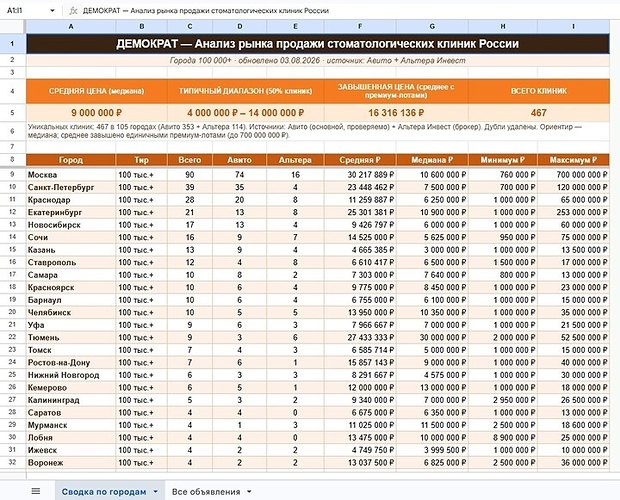The image size is (620, 500).
Task: Switch to Все объявления sheet tab
Action: pyautogui.click(x=206, y=492)
